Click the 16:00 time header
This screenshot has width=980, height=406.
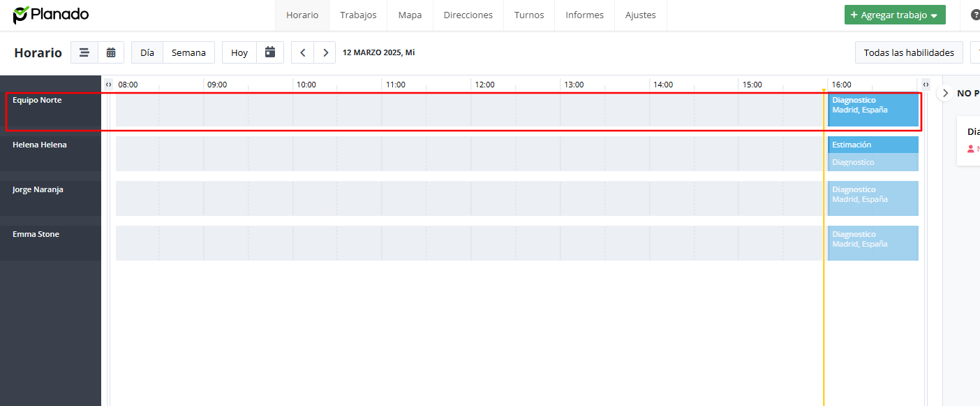[841, 85]
